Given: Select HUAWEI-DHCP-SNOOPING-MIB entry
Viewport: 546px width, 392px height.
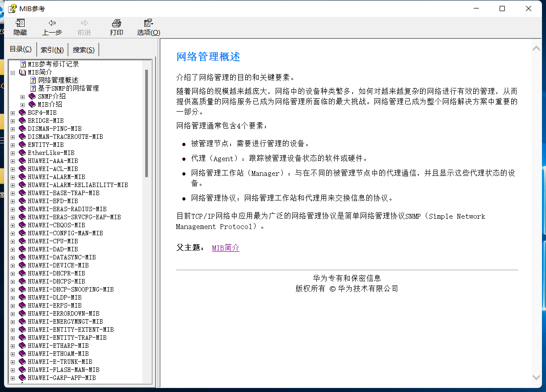Looking at the screenshot, I should (71, 289).
